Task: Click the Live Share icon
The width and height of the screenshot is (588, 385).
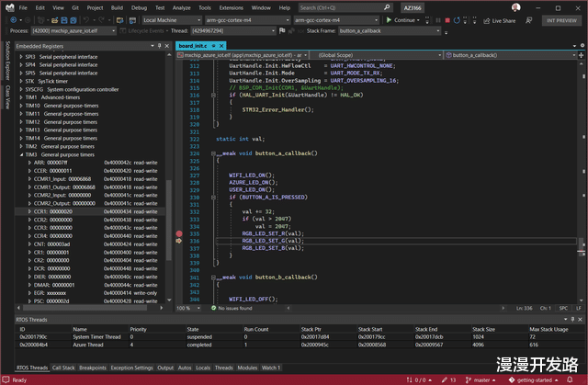Action: 487,20
